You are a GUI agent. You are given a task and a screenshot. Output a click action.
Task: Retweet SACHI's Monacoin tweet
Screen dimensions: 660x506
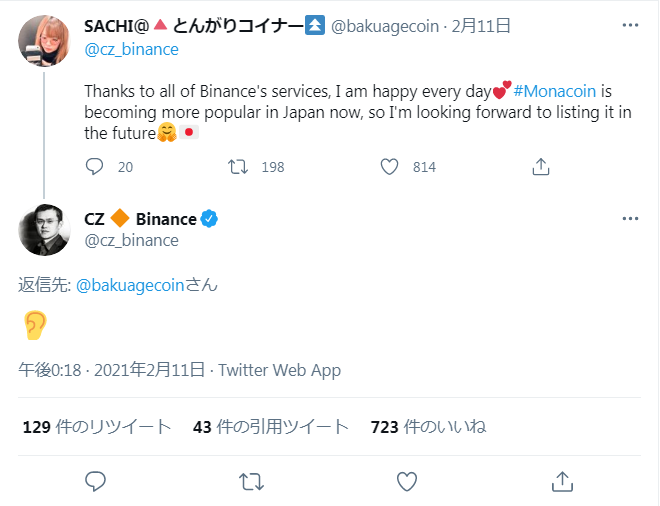[x=238, y=167]
